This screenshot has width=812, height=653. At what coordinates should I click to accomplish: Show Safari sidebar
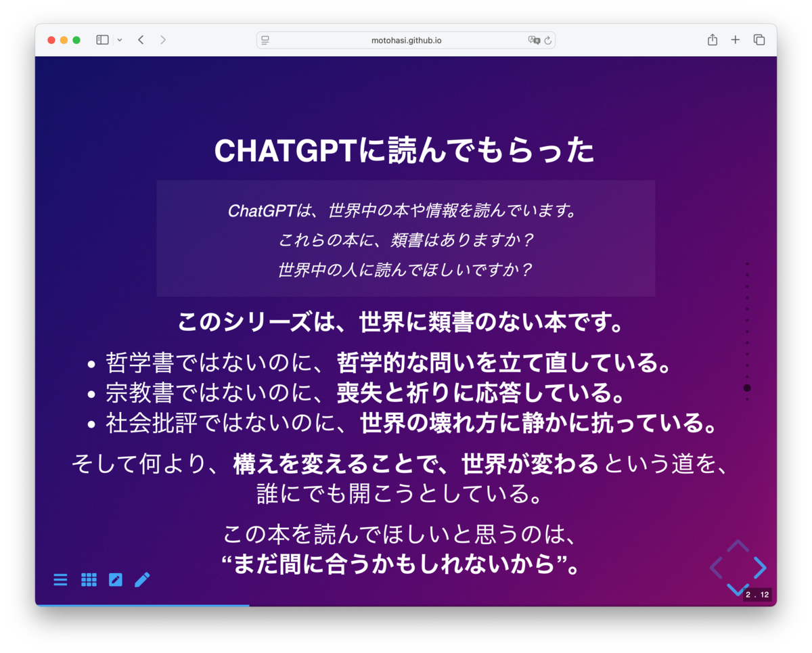(102, 40)
